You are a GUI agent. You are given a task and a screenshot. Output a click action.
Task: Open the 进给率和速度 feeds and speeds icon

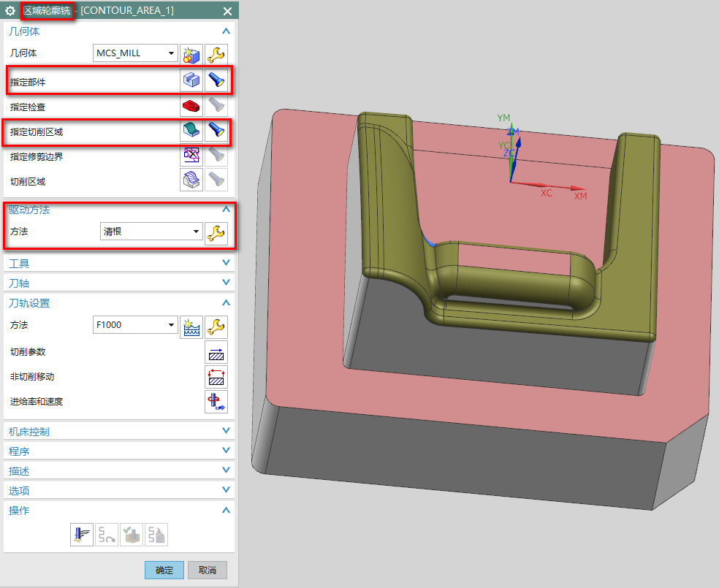[x=217, y=402]
